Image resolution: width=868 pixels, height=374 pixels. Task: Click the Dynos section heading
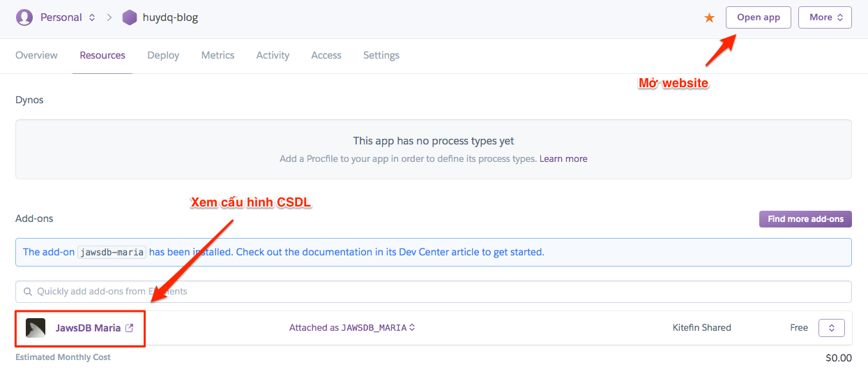click(29, 100)
